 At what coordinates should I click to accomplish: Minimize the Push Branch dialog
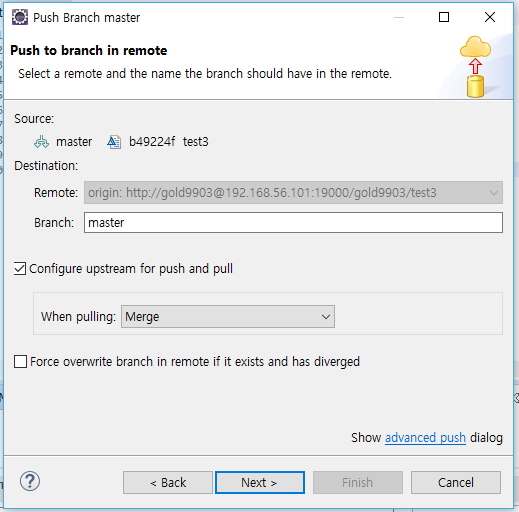(399, 17)
